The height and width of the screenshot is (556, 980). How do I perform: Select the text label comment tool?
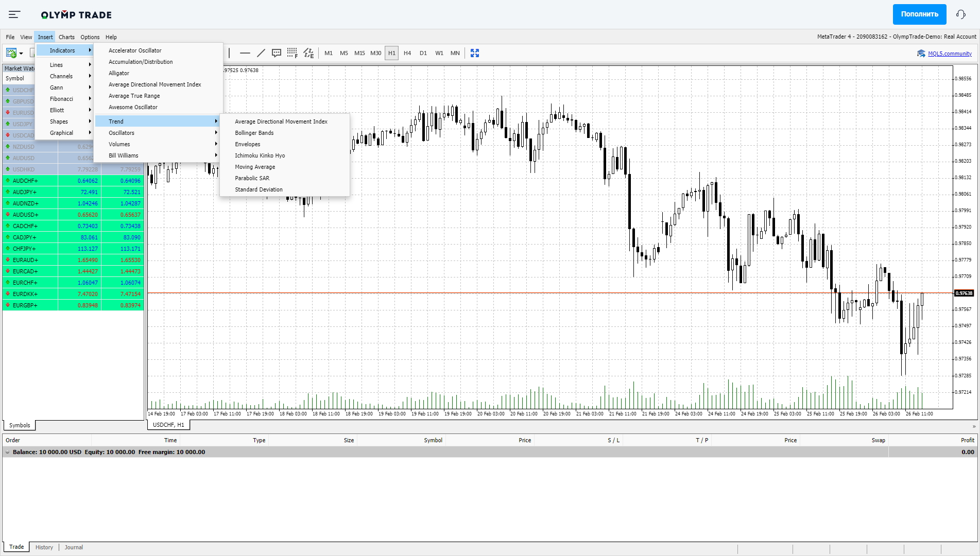[x=277, y=53]
